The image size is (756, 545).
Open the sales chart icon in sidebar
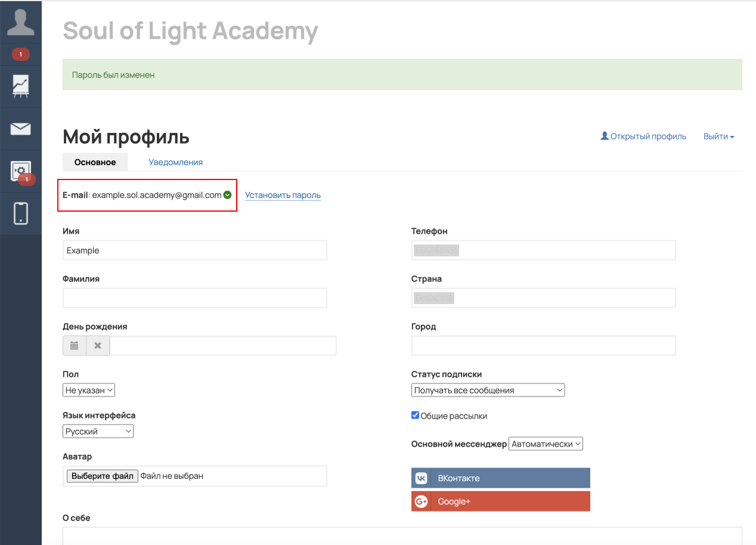pos(21,87)
